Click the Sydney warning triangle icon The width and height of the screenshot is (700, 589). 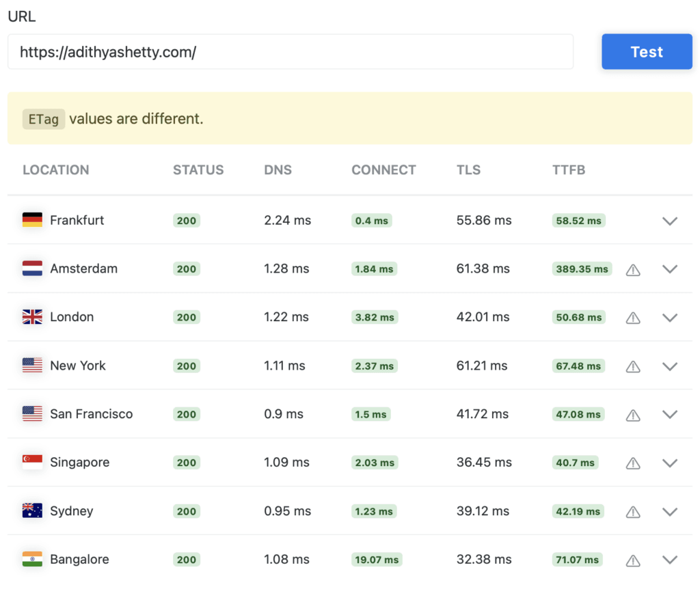coord(633,512)
